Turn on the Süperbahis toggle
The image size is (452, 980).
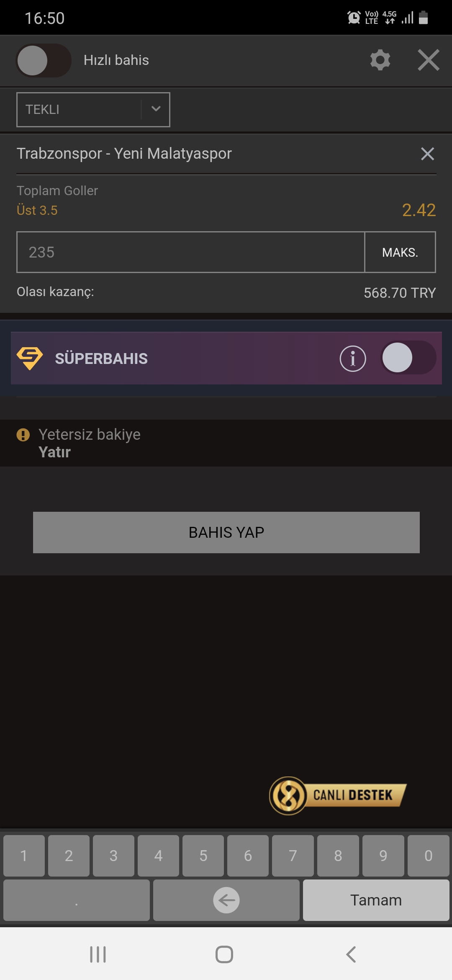[408, 358]
